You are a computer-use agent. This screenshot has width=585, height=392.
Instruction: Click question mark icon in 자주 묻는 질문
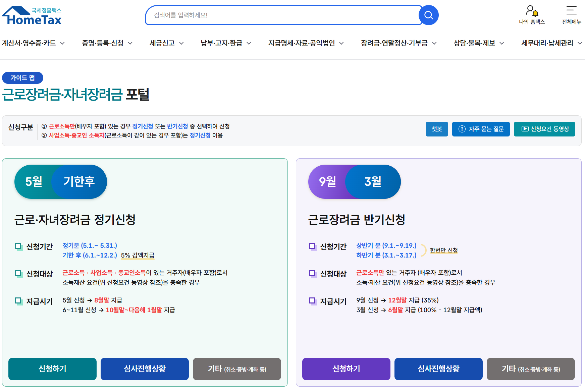[x=462, y=129]
